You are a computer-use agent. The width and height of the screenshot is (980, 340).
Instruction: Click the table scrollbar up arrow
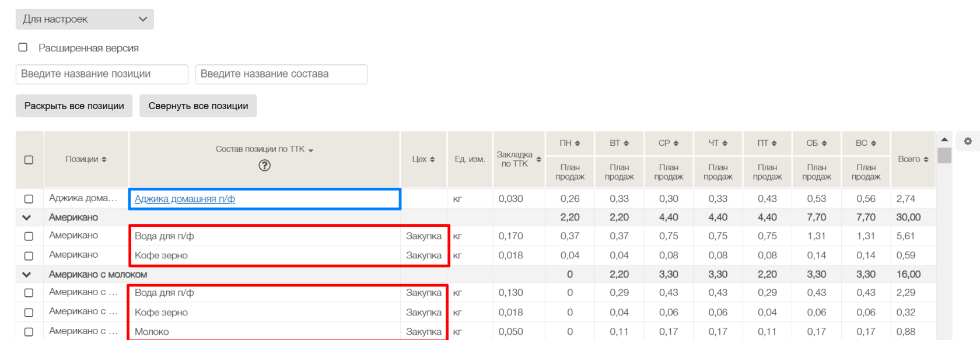(944, 140)
